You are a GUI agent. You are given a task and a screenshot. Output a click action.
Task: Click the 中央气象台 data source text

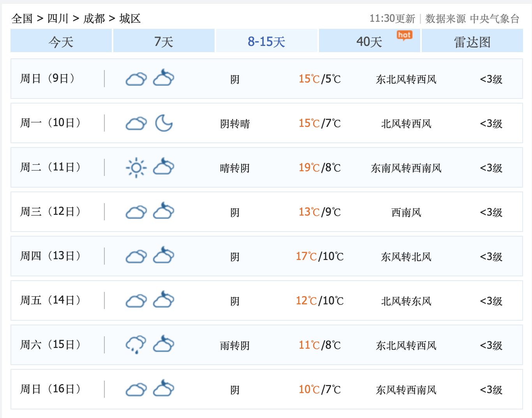pyautogui.click(x=495, y=19)
